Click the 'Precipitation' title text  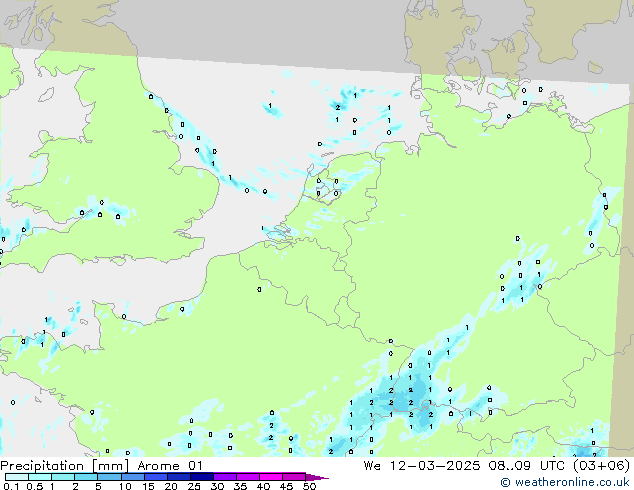coord(42,466)
